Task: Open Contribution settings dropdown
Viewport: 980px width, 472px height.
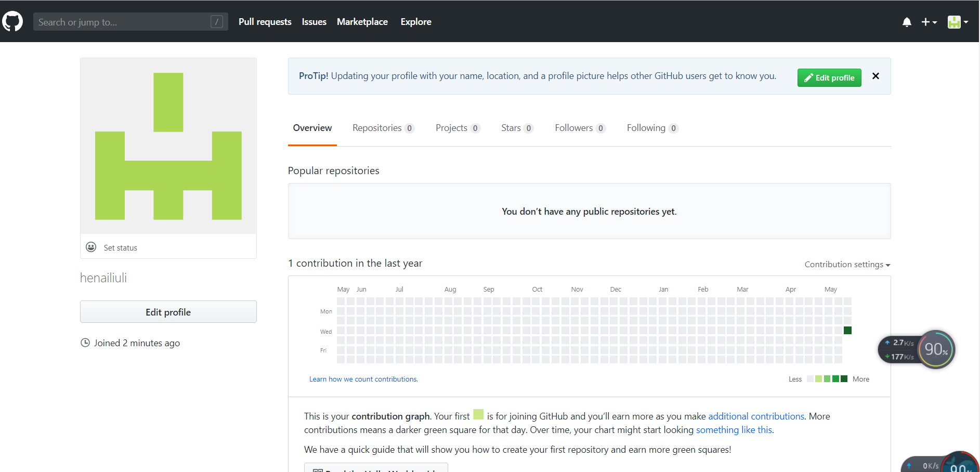Action: click(847, 264)
